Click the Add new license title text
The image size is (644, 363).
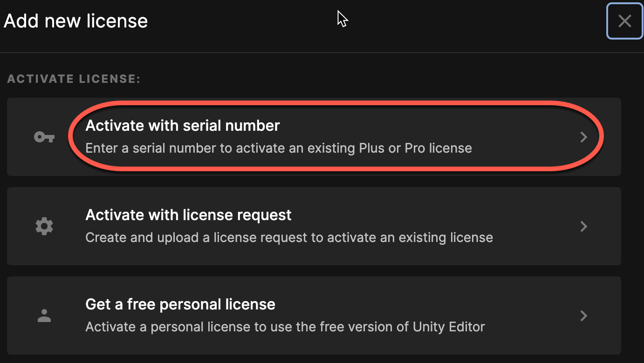[x=75, y=20]
